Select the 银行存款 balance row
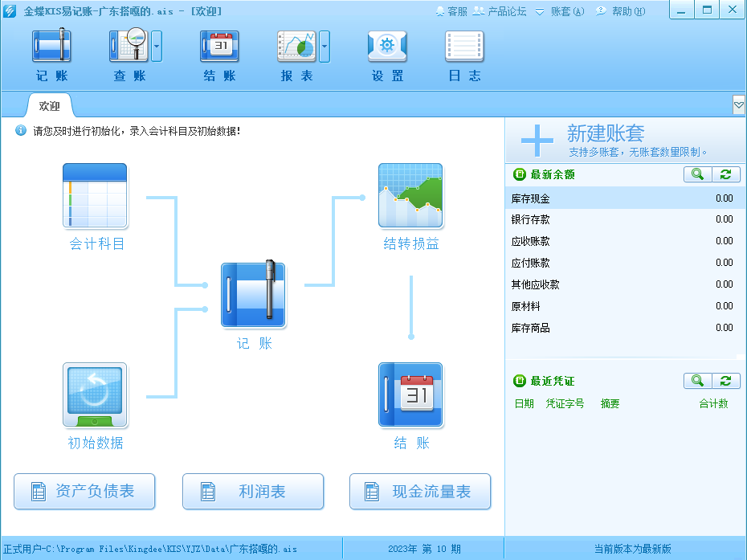Viewport: 747px width, 560px height. pos(625,219)
